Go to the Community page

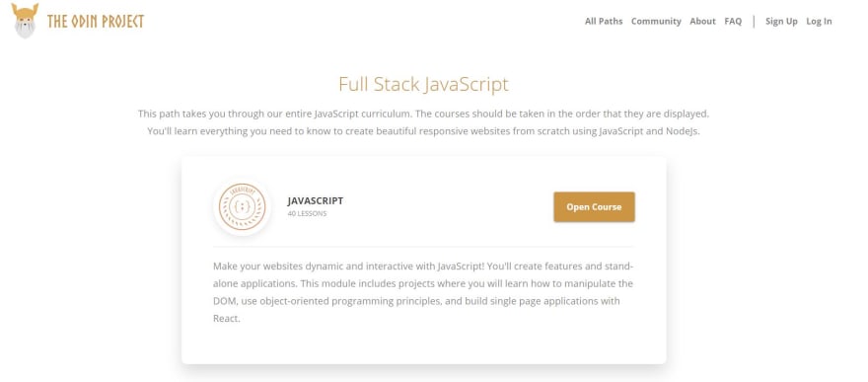click(x=656, y=21)
